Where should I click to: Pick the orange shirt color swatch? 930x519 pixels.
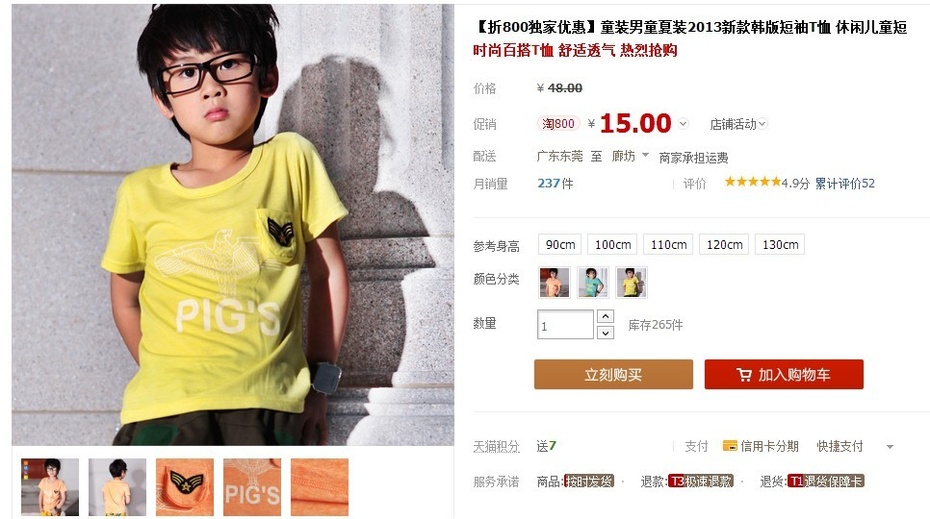click(x=555, y=282)
